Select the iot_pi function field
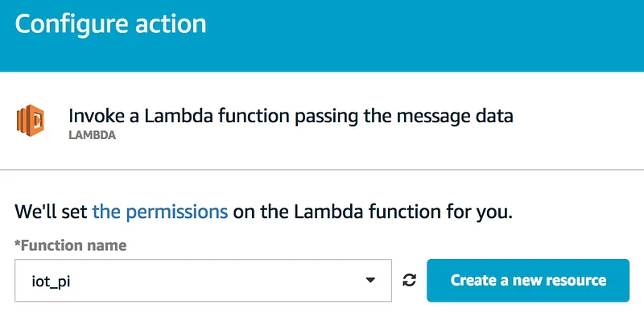 [x=203, y=281]
